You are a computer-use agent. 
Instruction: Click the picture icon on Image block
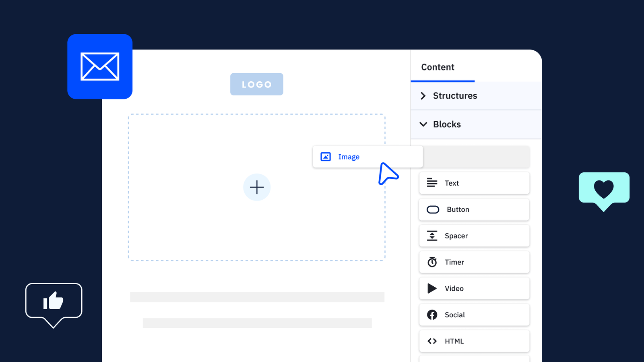pos(326,157)
